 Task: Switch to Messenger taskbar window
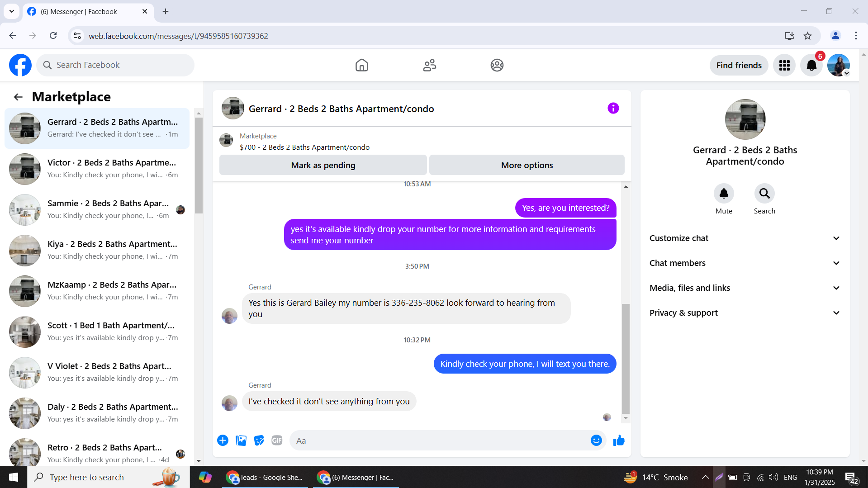click(x=356, y=477)
